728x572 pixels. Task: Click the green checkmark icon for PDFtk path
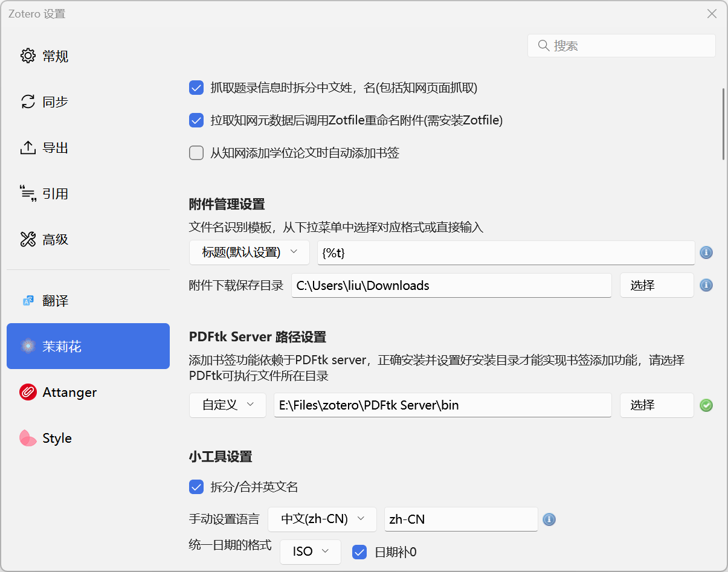pos(706,405)
